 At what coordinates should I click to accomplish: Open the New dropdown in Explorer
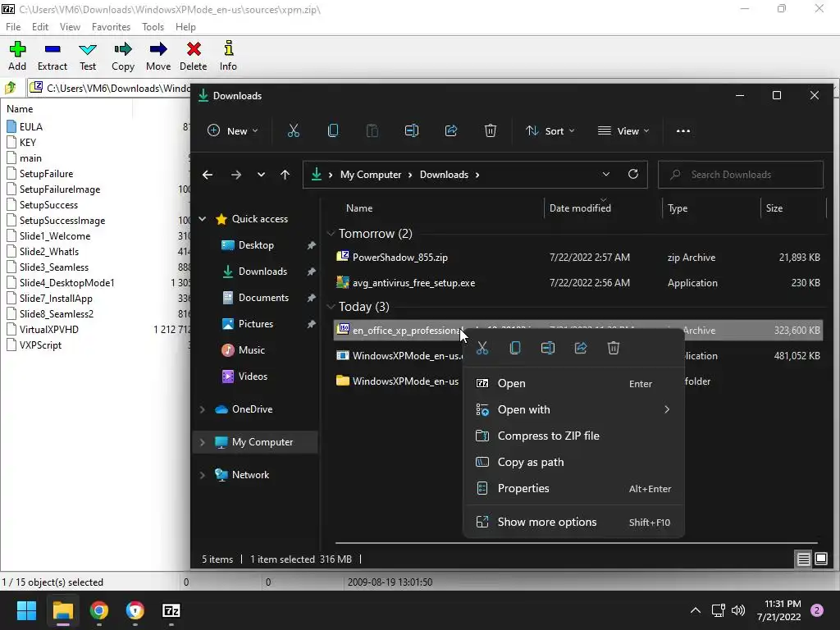(232, 130)
